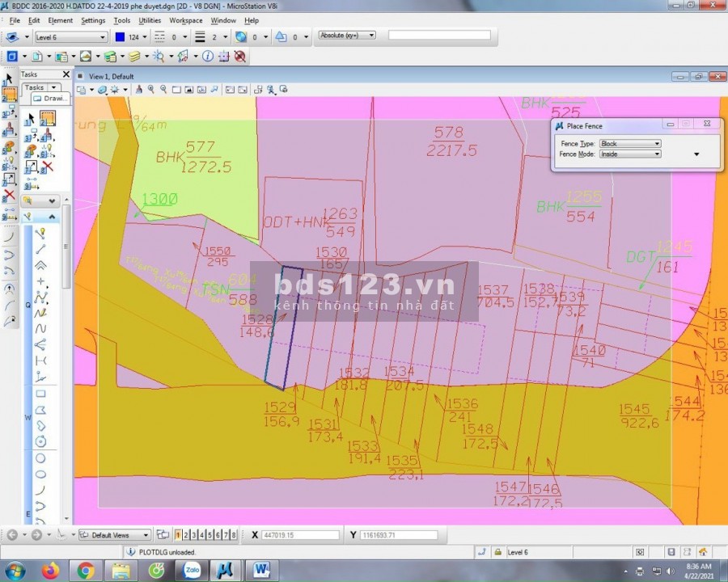Toggle view 2 button
The width and height of the screenshot is (728, 582).
[x=186, y=535]
